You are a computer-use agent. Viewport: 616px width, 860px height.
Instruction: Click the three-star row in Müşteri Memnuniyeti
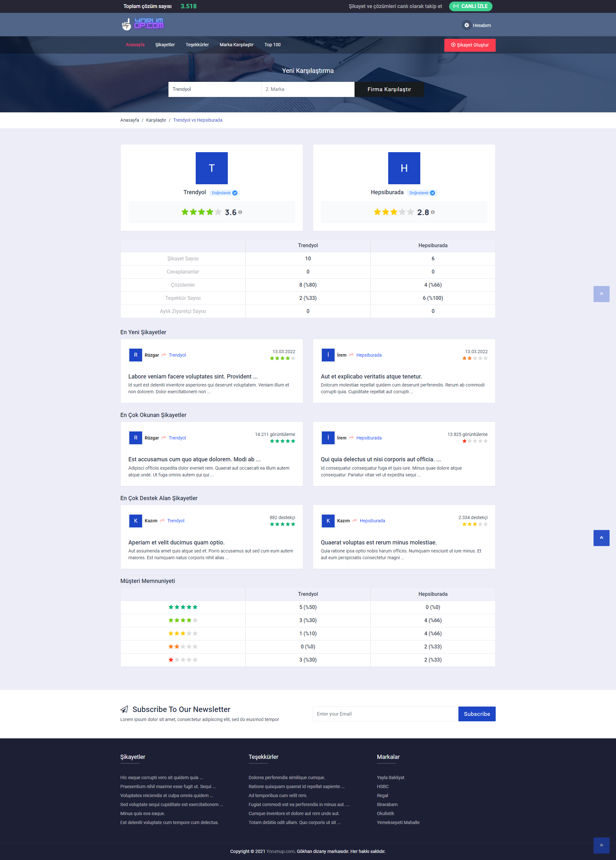coord(308,633)
